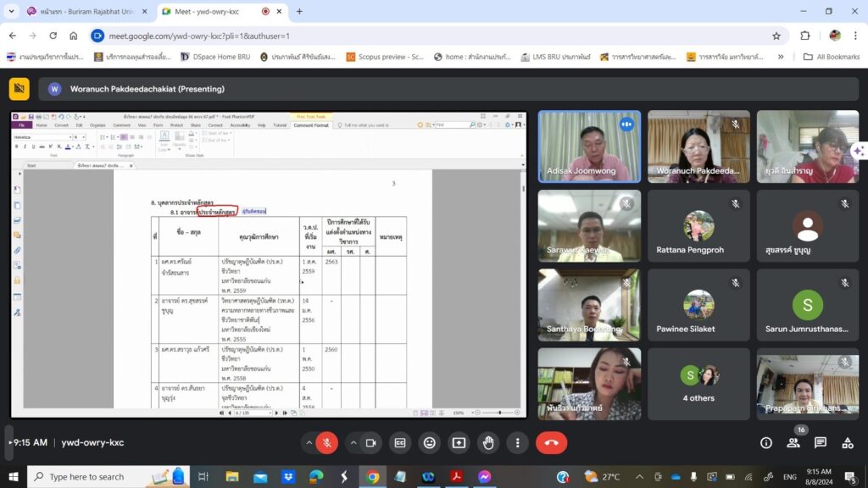
Task: Raise hand in the meeting
Action: coord(488,442)
